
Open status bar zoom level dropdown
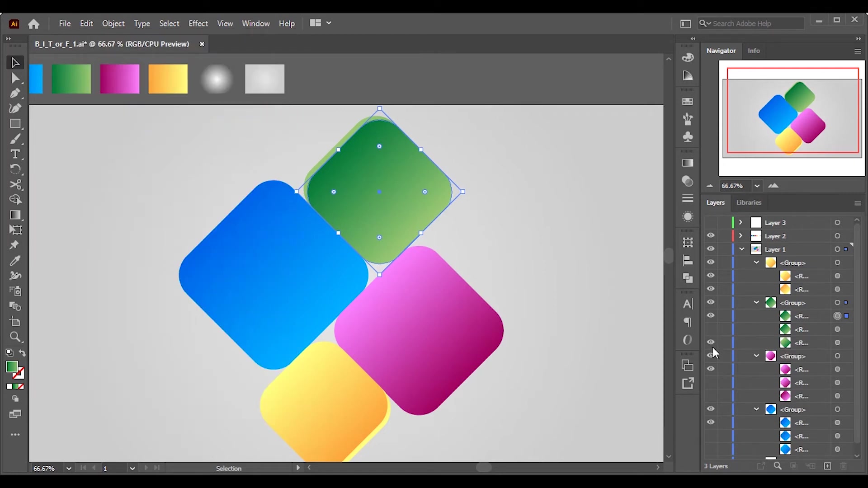pyautogui.click(x=69, y=469)
